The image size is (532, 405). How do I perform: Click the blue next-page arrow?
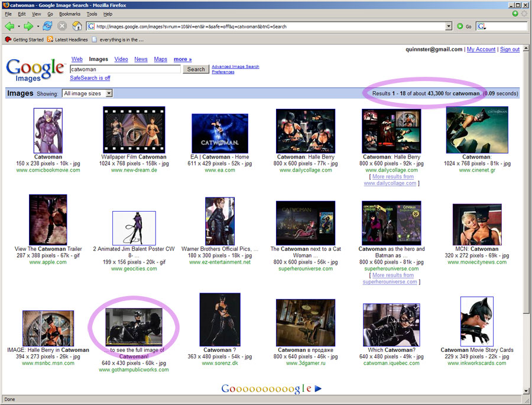pos(318,388)
